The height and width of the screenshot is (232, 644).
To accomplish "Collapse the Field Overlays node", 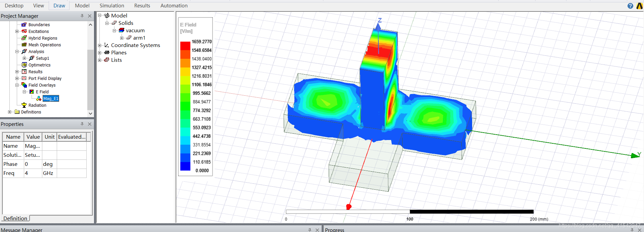I will [17, 85].
